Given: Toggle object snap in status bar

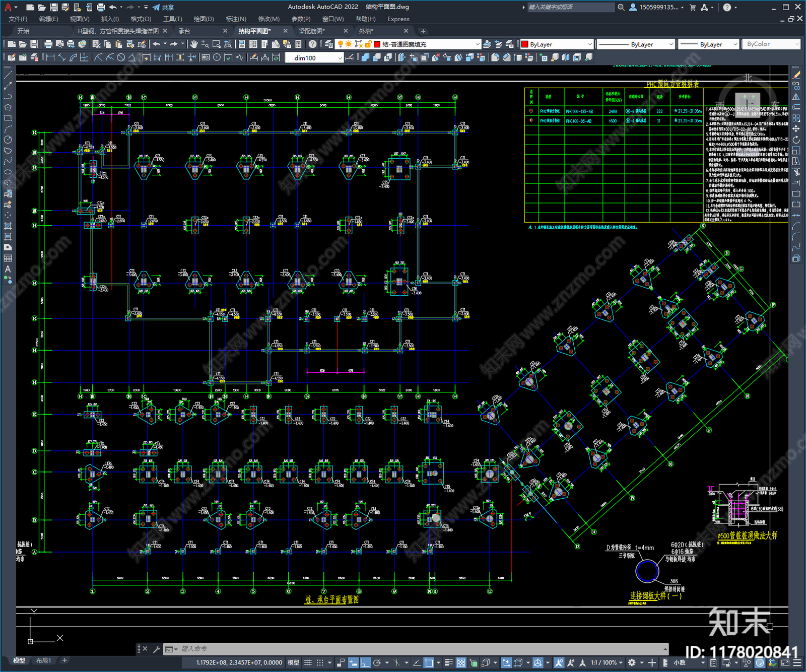Looking at the screenshot, I should 429,662.
